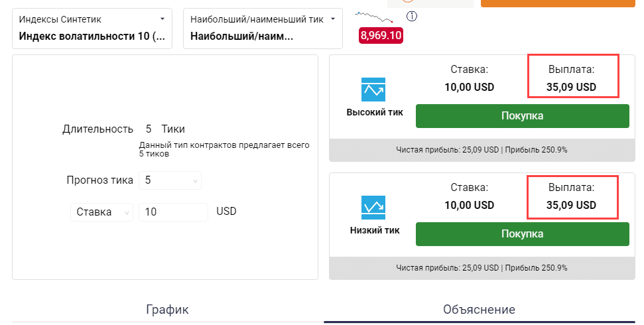This screenshot has height=325, width=644.
Task: Switch to the График tab
Action: coord(167,309)
